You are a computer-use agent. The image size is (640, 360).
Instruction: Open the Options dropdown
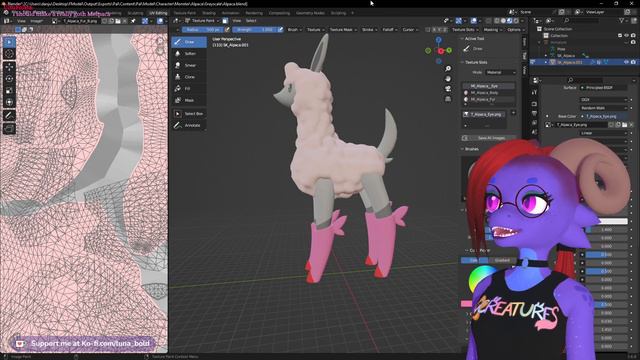point(516,30)
